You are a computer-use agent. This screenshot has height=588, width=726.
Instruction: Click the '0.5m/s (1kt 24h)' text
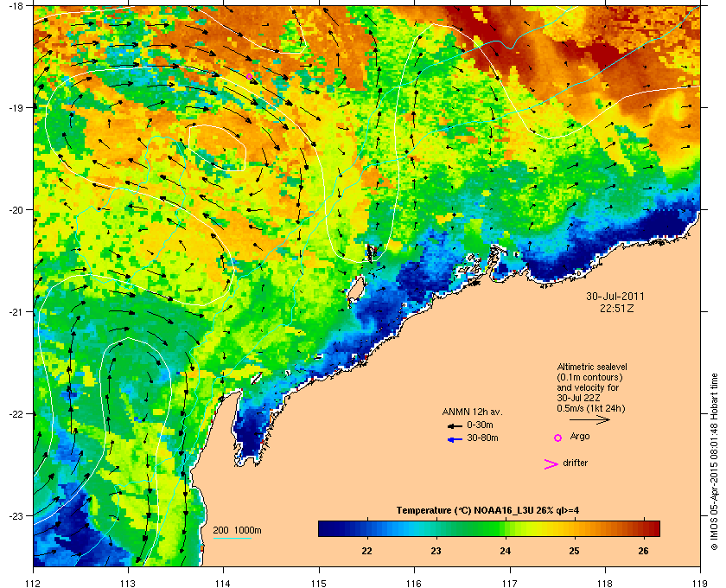[x=591, y=408]
